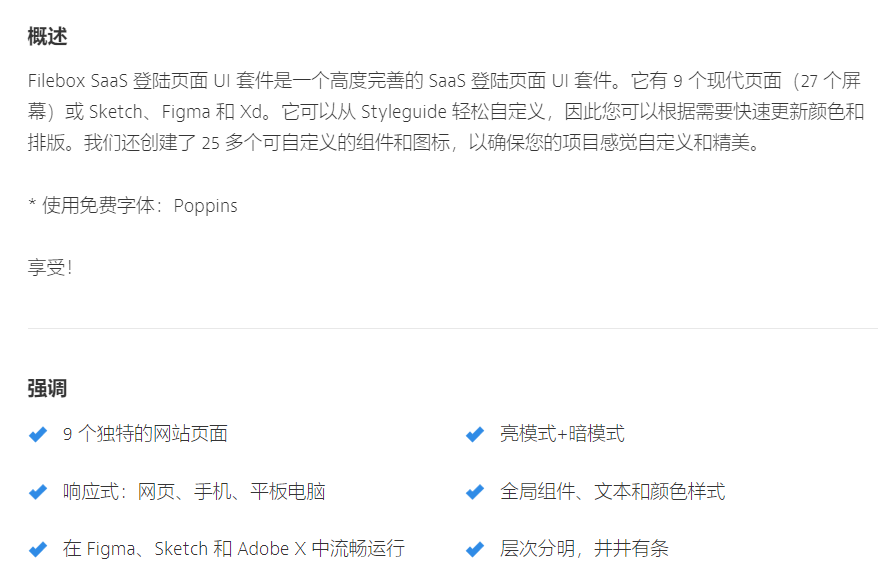Click the text 9 个独特的网站页面
Image resolution: width=882 pixels, height=585 pixels.
tap(145, 434)
